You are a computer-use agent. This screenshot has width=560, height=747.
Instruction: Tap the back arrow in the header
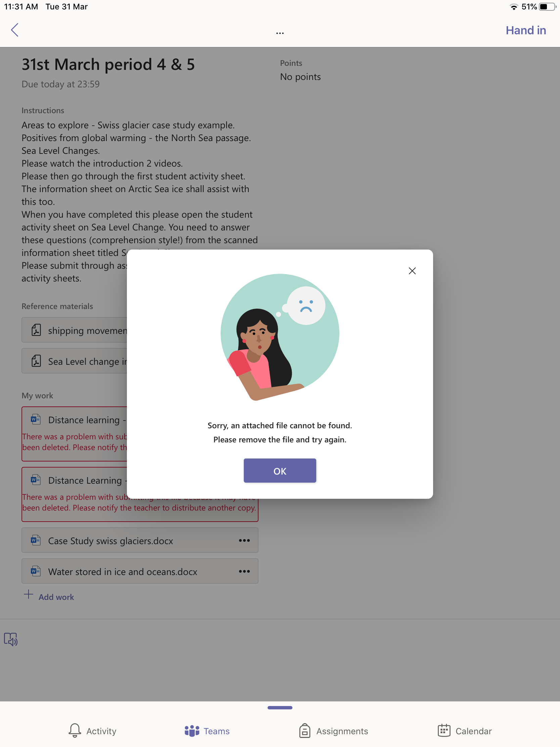coord(14,30)
